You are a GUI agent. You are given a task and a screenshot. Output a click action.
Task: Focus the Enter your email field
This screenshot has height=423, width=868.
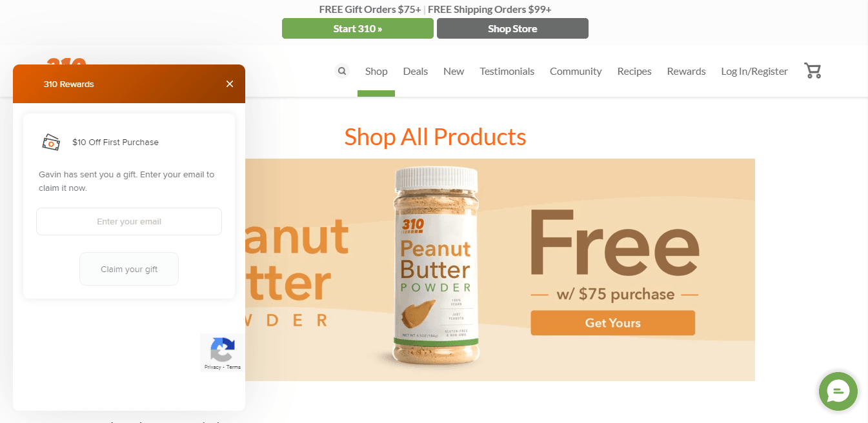pos(129,221)
